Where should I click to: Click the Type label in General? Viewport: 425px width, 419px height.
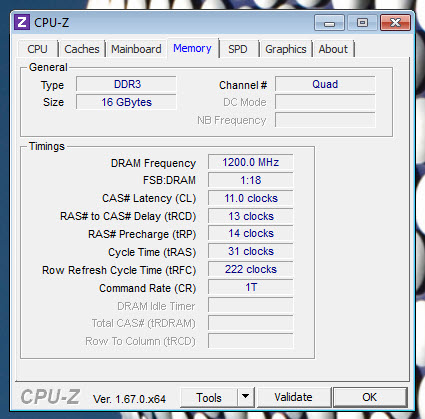[x=52, y=85]
